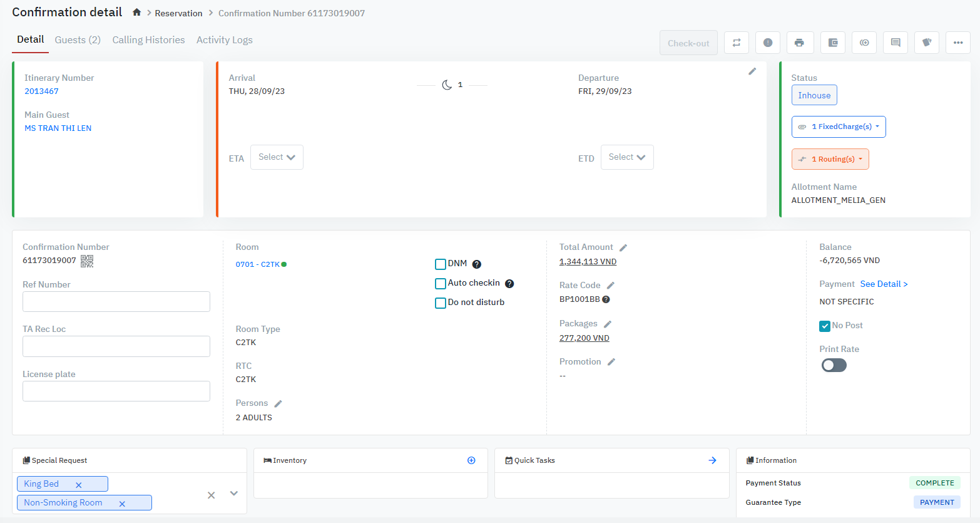
Task: Open the Activity Logs tab
Action: coord(224,40)
